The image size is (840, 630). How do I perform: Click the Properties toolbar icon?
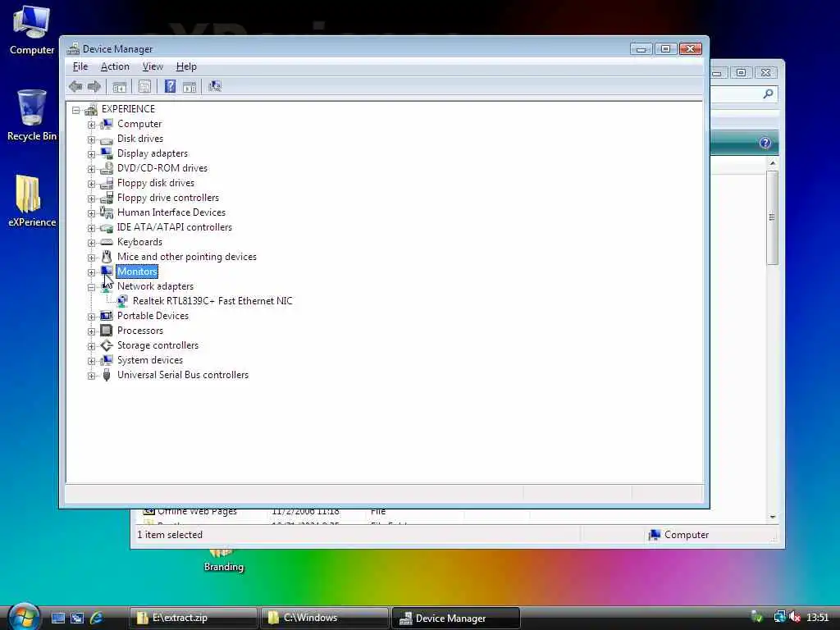pyautogui.click(x=144, y=87)
